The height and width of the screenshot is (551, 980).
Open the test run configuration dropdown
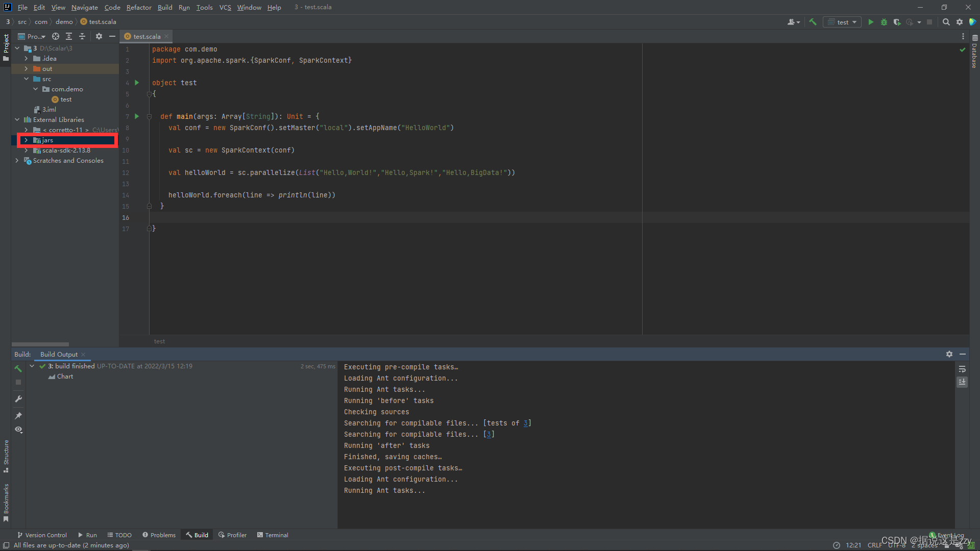(843, 22)
